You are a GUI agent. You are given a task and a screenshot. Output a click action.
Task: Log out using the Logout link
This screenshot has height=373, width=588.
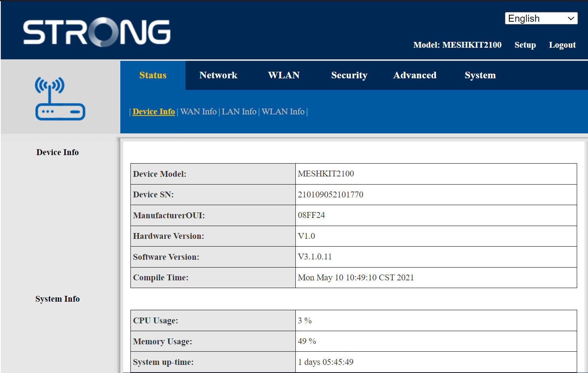[x=562, y=45]
